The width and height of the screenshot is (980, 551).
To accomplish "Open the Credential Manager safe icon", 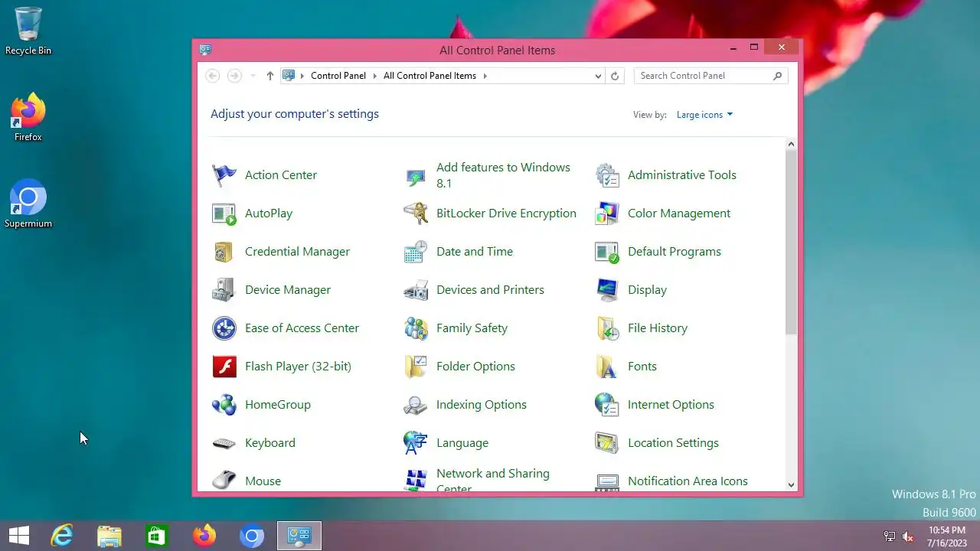I will pos(224,252).
